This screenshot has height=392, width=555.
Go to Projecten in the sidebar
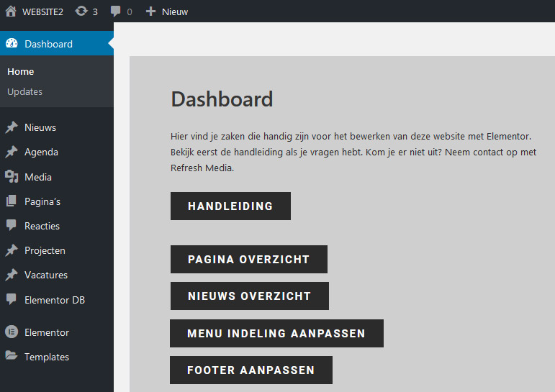45,250
